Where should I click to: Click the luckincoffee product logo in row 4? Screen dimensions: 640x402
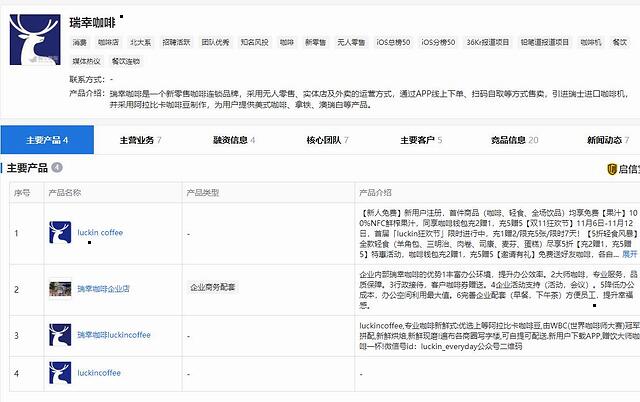pyautogui.click(x=60, y=373)
